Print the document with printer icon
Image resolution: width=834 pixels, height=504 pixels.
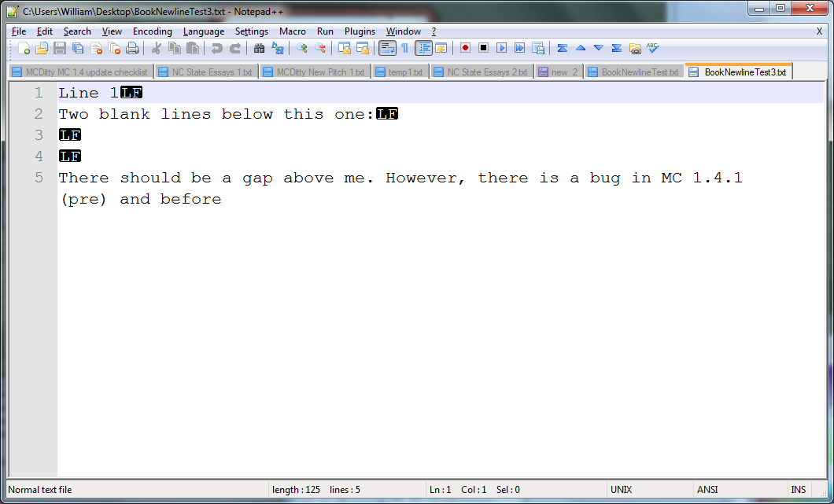132,49
